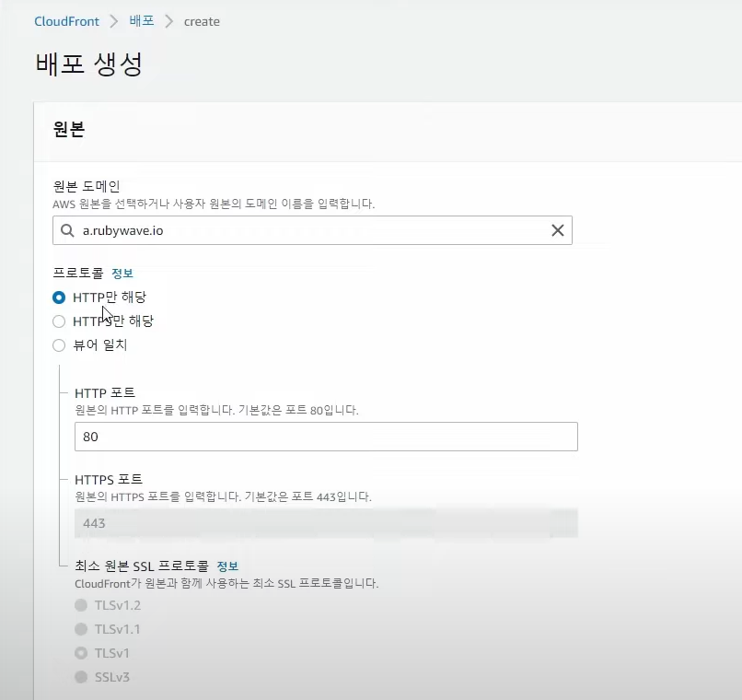Select the HTTP만 해당 radio option

(x=59, y=297)
